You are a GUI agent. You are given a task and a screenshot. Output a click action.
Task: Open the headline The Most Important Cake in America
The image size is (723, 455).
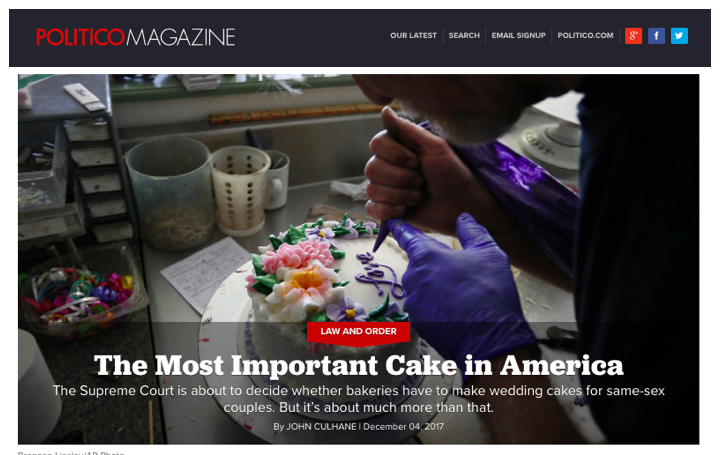[x=358, y=365]
